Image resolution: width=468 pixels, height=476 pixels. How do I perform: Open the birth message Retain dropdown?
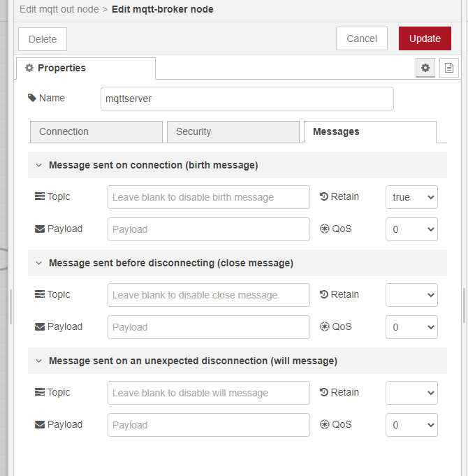[411, 197]
